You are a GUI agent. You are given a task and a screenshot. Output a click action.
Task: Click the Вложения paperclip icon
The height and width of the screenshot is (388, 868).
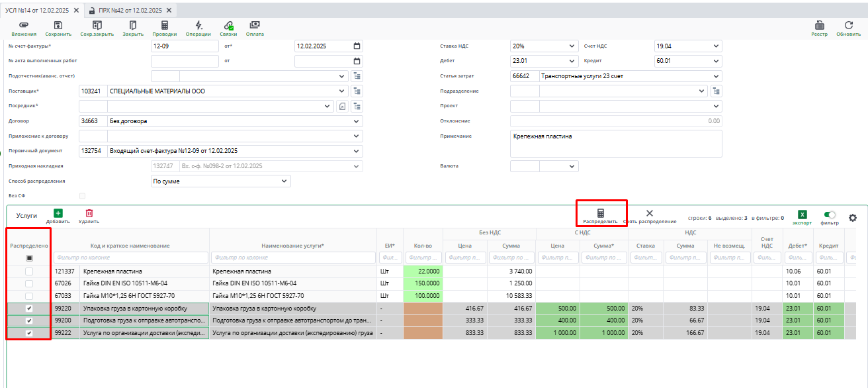point(24,25)
